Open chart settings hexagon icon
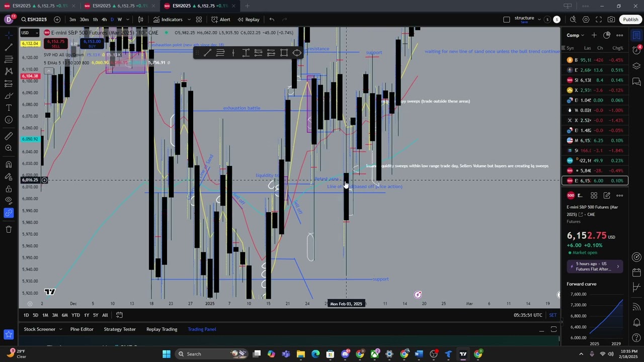644x362 pixels. click(x=586, y=20)
